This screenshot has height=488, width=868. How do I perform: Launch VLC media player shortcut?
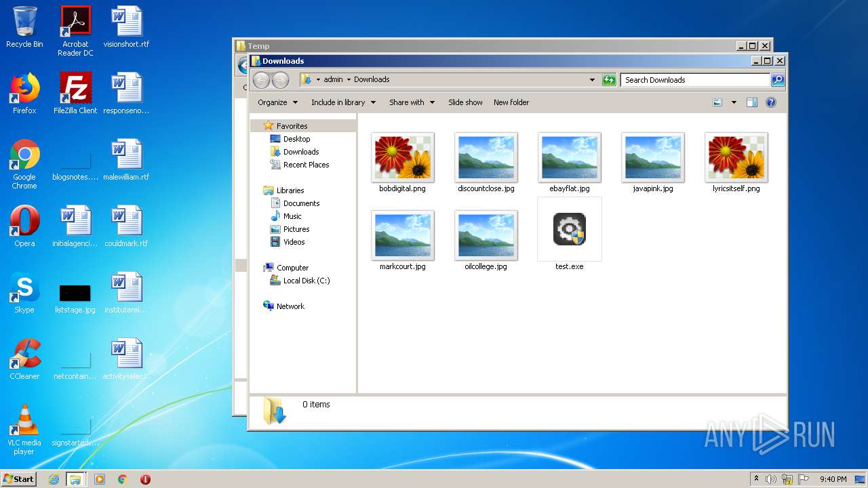point(24,430)
